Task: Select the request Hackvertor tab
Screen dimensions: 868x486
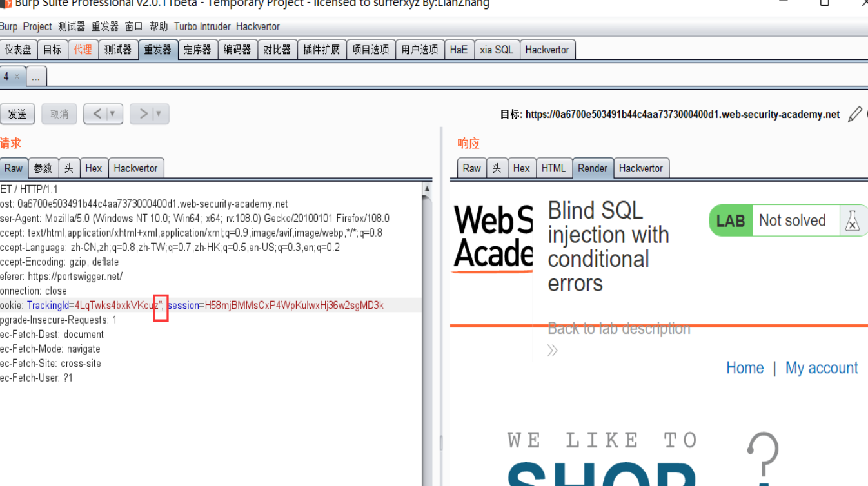Action: click(x=136, y=168)
